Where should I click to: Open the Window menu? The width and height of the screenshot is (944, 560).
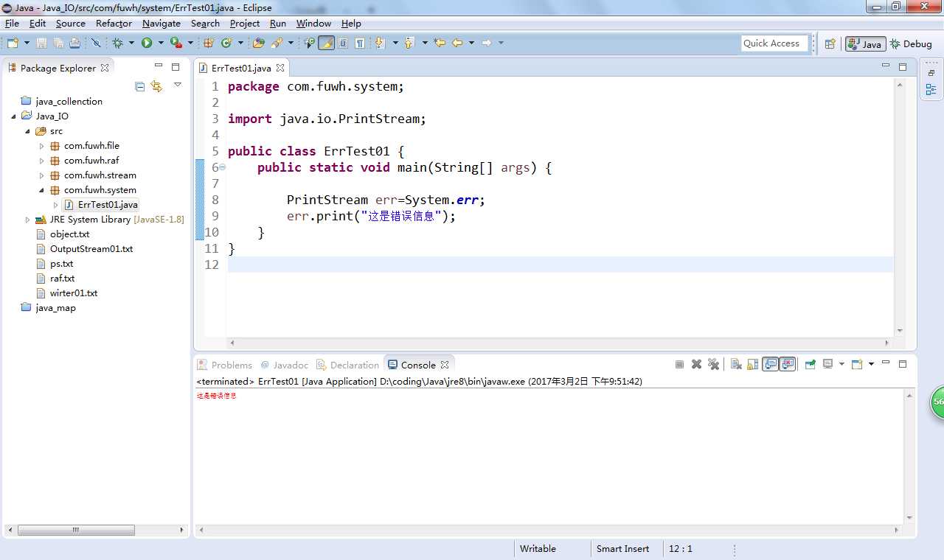pos(313,23)
